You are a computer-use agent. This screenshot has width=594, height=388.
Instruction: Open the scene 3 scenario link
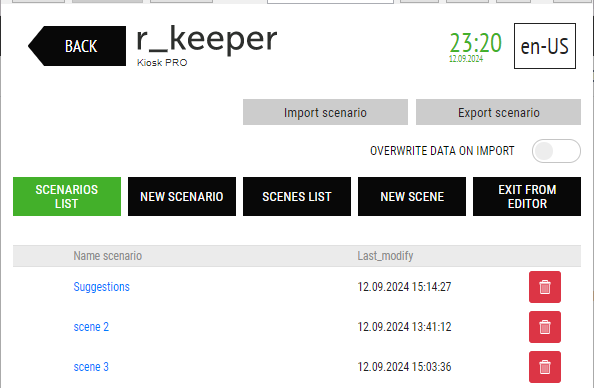pyautogui.click(x=91, y=367)
